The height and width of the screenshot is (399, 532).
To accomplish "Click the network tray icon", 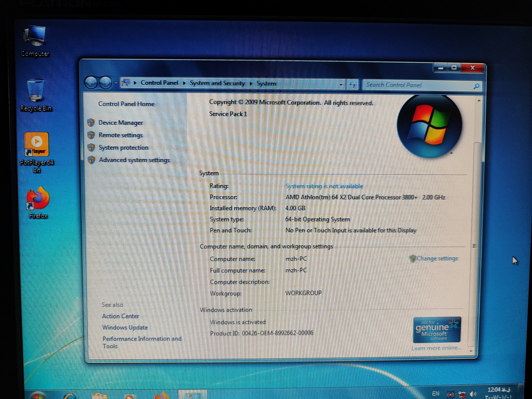I will 462,394.
